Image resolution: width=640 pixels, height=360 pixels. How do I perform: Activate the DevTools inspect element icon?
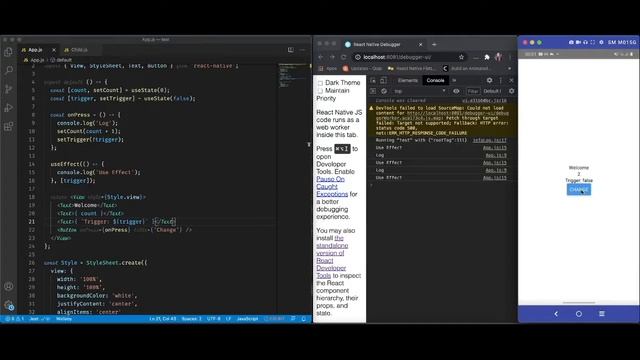[x=373, y=80]
